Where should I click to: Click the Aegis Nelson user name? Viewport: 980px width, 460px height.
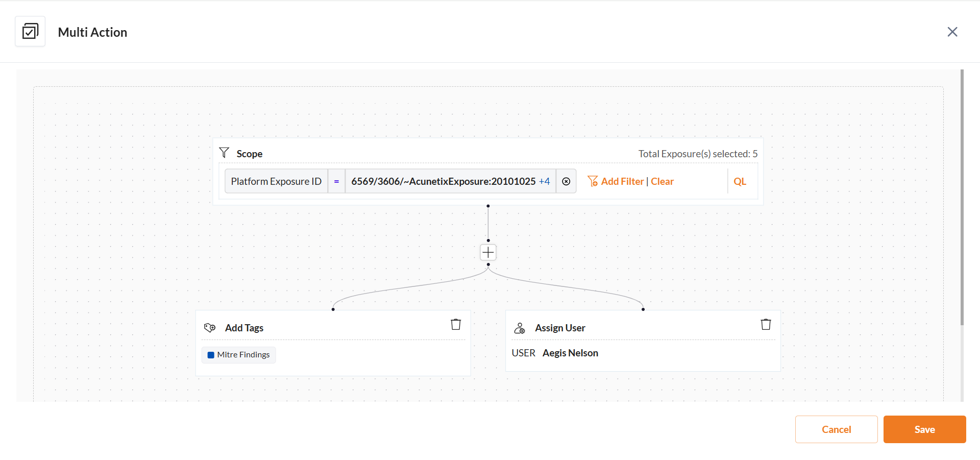pyautogui.click(x=570, y=353)
